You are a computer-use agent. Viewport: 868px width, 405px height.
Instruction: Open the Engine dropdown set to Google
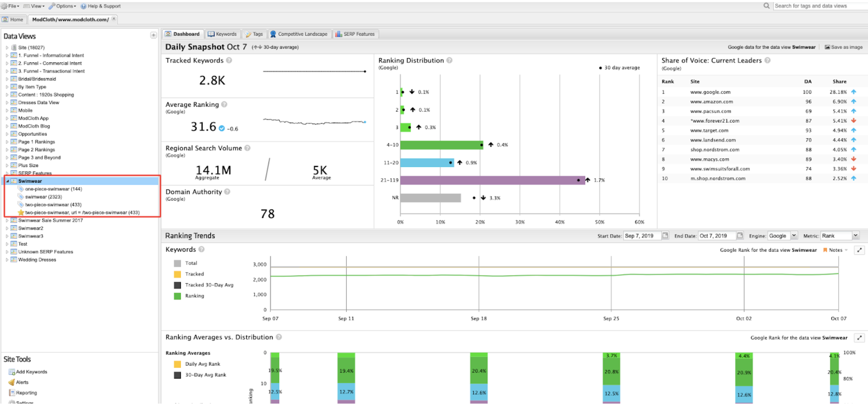pos(794,236)
